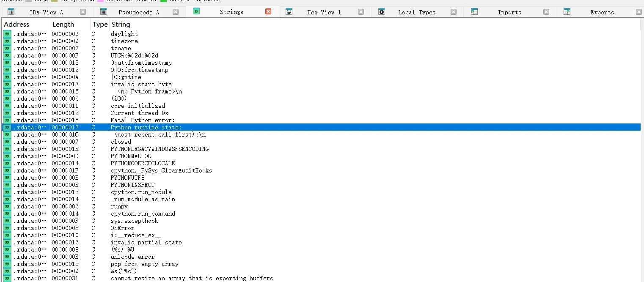Click the Imports tab icon

click(474, 12)
